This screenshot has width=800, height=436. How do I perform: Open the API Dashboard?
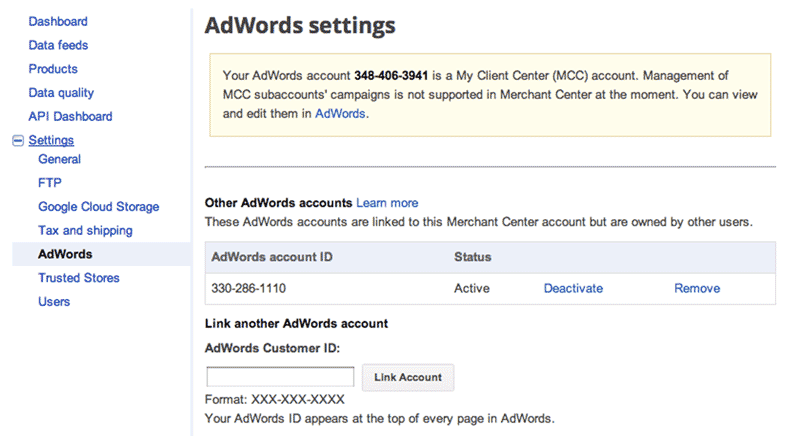tap(70, 116)
